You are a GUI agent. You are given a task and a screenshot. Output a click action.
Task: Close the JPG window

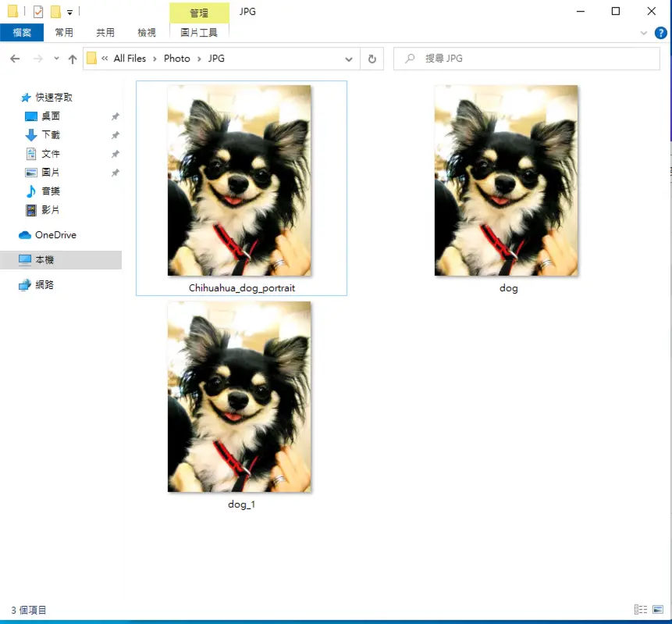tap(652, 12)
